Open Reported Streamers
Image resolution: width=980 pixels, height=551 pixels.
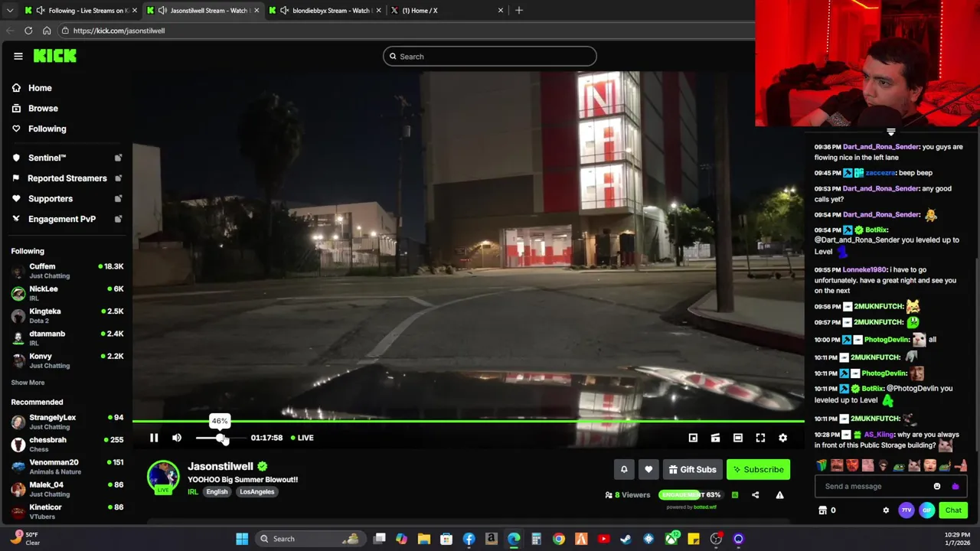[67, 178]
